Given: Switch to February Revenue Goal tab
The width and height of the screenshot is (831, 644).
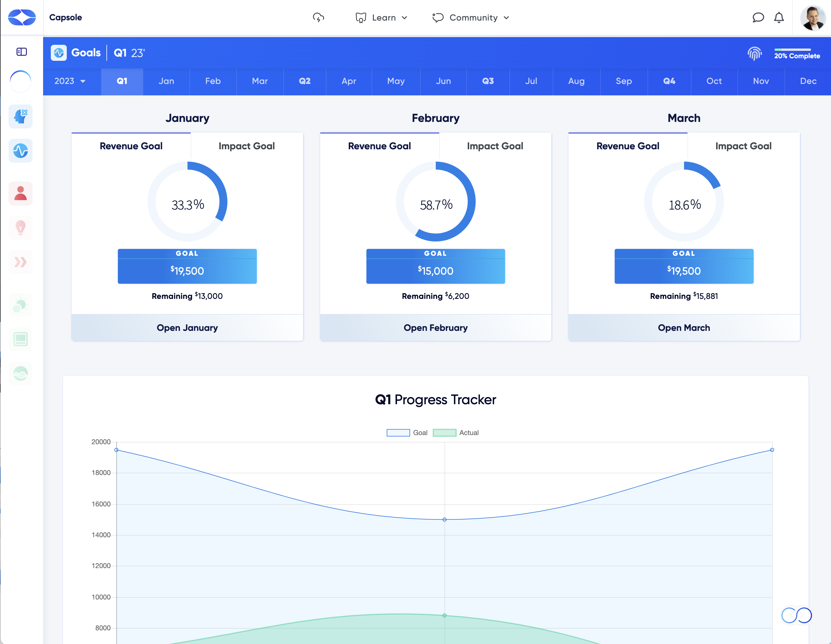Looking at the screenshot, I should 380,146.
